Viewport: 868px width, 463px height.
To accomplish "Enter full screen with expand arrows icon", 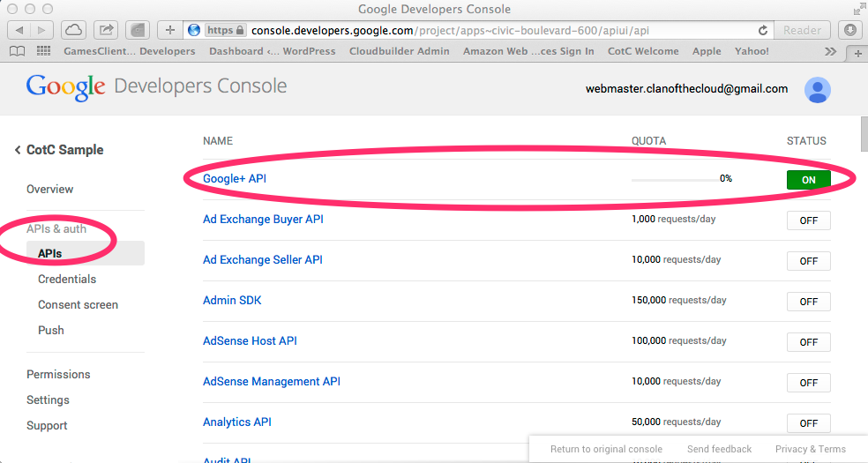I will [x=858, y=9].
